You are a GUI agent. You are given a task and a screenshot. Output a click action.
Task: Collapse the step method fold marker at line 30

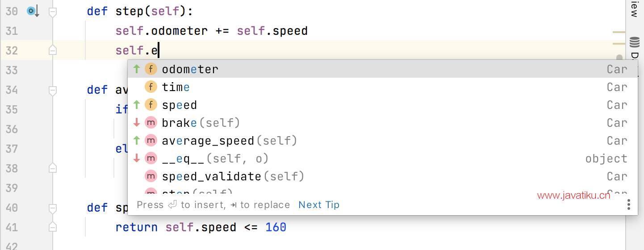53,11
